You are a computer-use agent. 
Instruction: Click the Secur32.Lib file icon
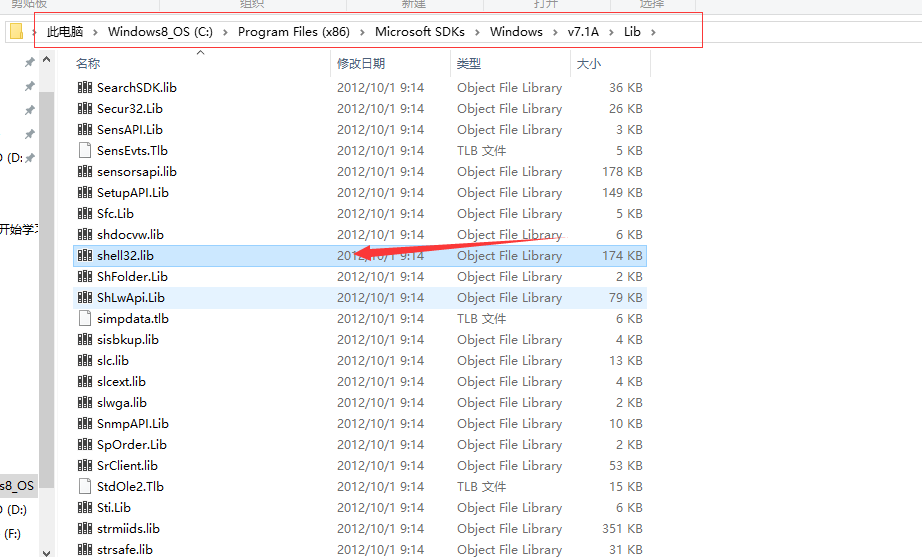click(85, 109)
